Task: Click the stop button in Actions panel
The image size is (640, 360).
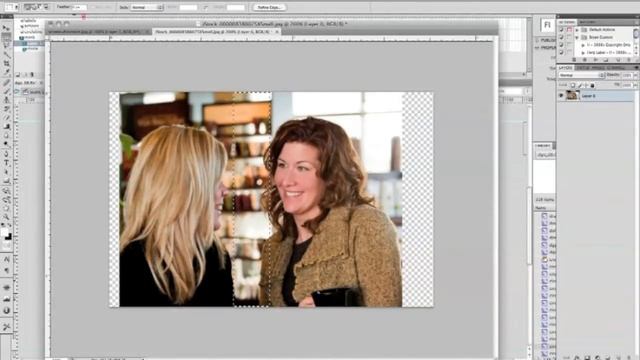Action: point(574,60)
